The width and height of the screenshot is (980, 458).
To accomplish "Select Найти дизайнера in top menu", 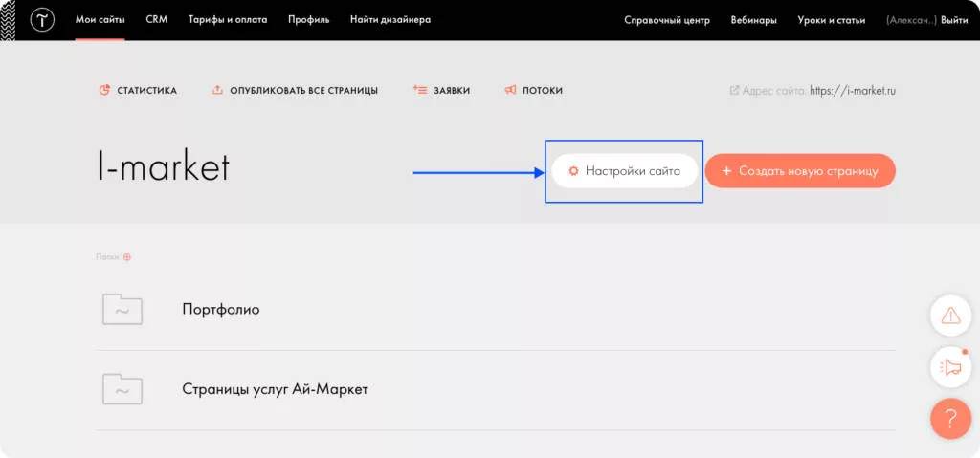I will [x=390, y=20].
